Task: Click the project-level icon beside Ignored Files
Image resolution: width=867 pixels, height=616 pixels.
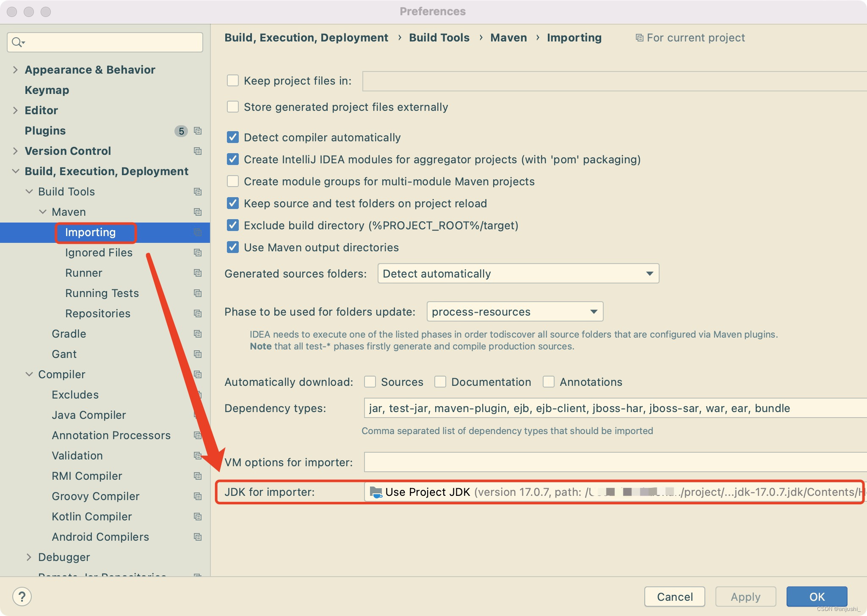Action: [198, 253]
